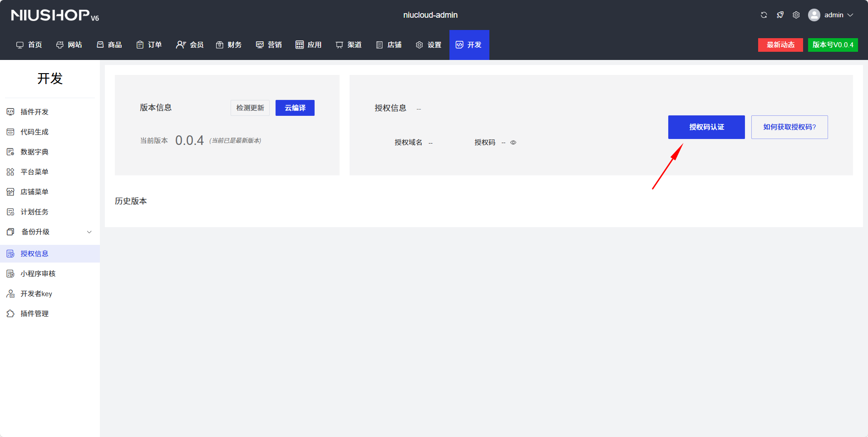Screen dimensions: 868x437
Task: Click the NIUSHOP V6 logo
Action: [x=55, y=15]
